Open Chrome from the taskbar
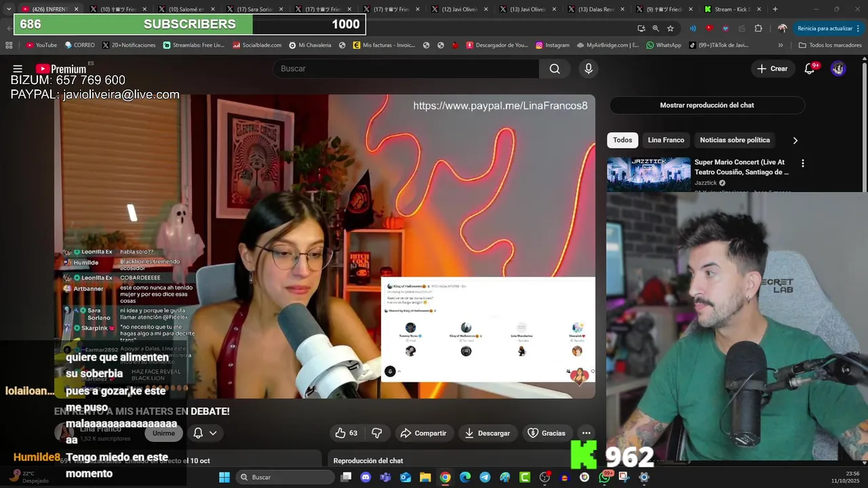 [x=445, y=477]
